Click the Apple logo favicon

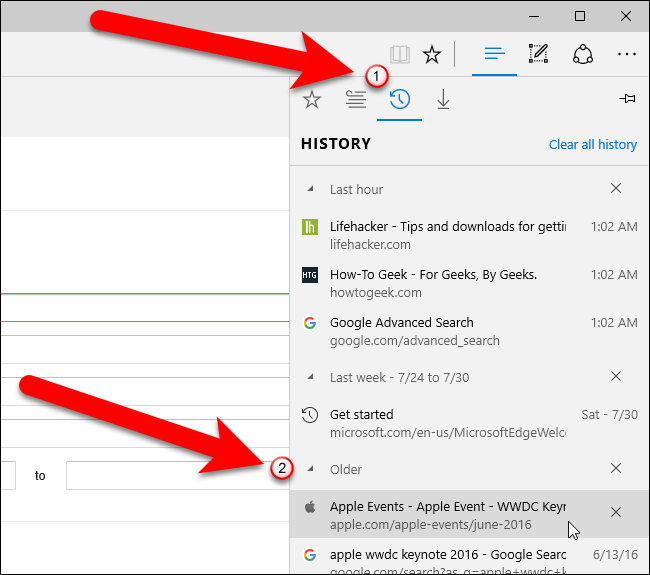(x=310, y=507)
